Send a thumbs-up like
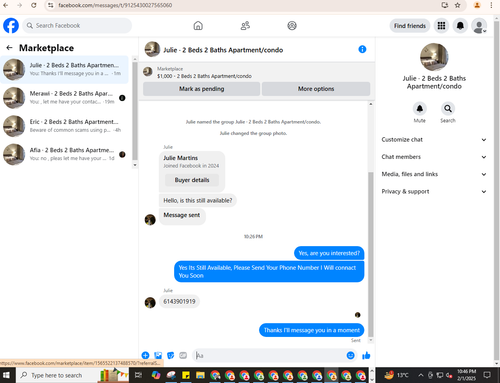The width and height of the screenshot is (500, 383). 366,356
